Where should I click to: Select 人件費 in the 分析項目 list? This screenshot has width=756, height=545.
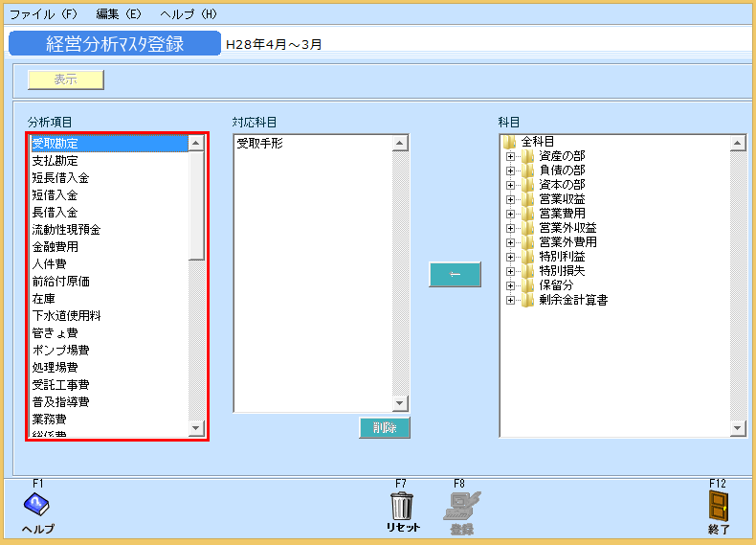click(x=109, y=264)
